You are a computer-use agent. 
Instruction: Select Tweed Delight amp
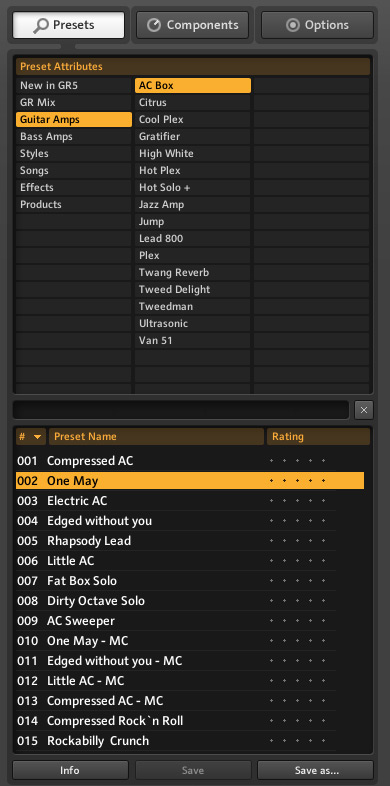point(192,290)
